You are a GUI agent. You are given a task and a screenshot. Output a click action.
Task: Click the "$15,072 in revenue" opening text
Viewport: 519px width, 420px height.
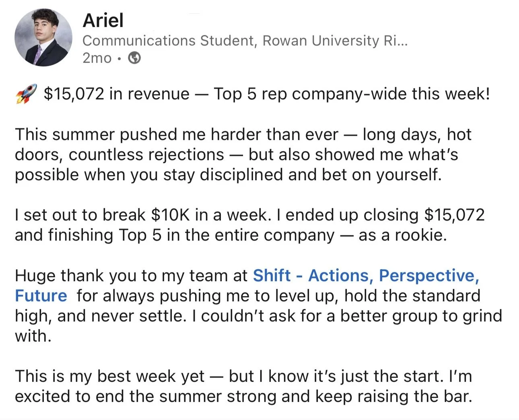[x=116, y=94]
